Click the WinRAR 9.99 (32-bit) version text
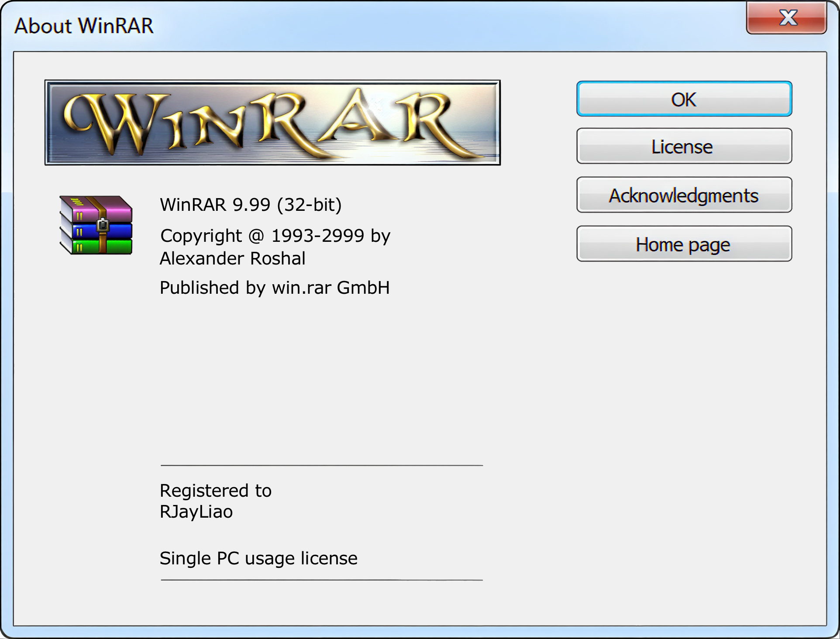The image size is (840, 639). click(251, 204)
